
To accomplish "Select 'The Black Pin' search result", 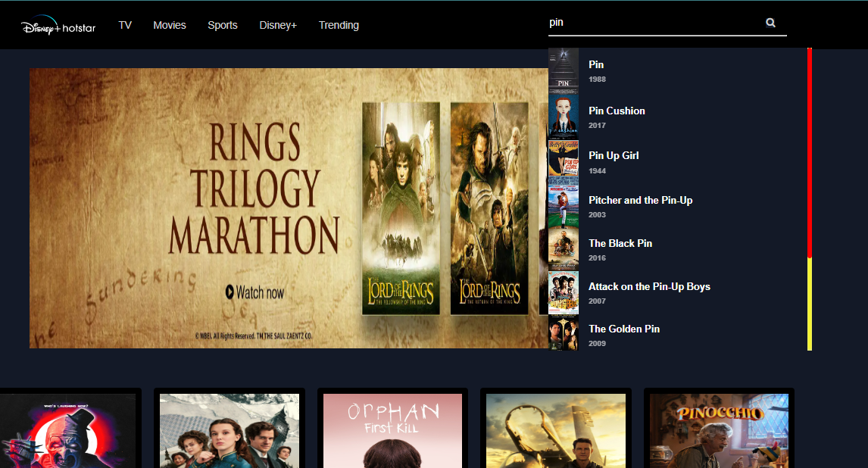I will pos(678,249).
